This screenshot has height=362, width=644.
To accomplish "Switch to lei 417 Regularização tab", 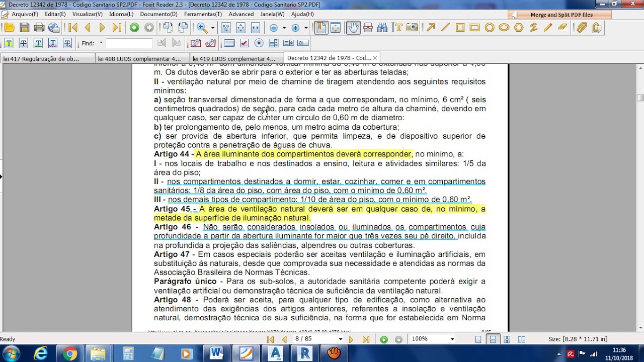I will pos(47,59).
